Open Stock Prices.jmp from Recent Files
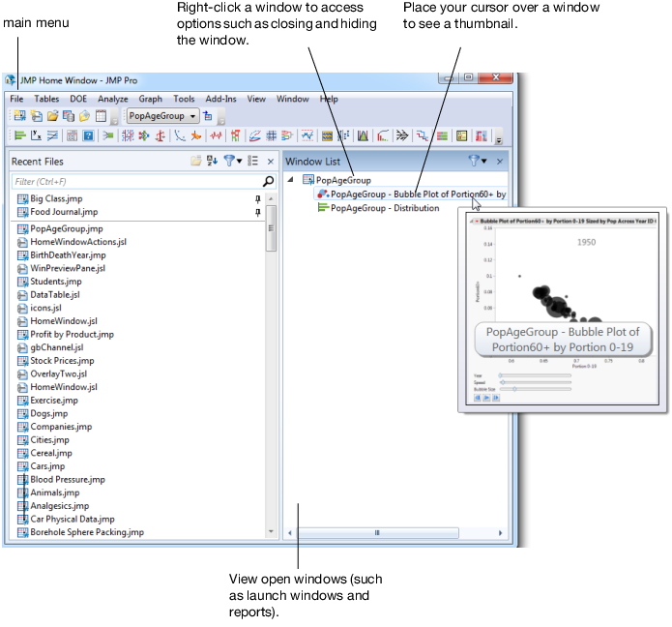672x627 pixels. (x=56, y=361)
